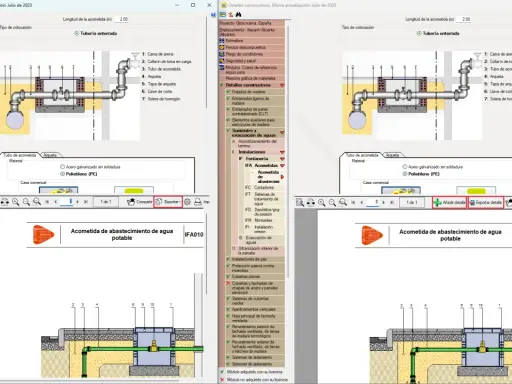
Task: Select Acero galvanizado radio in left window
Action: (62, 167)
